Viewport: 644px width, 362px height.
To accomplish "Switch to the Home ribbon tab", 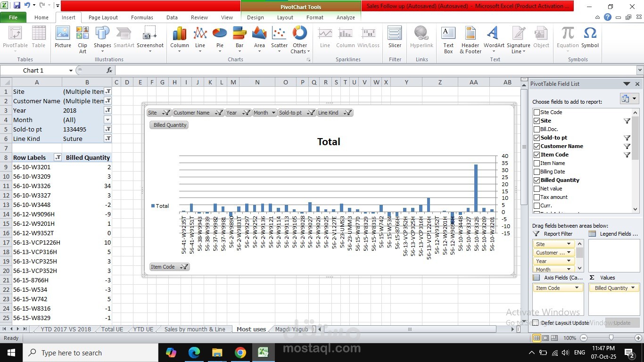I will [41, 17].
